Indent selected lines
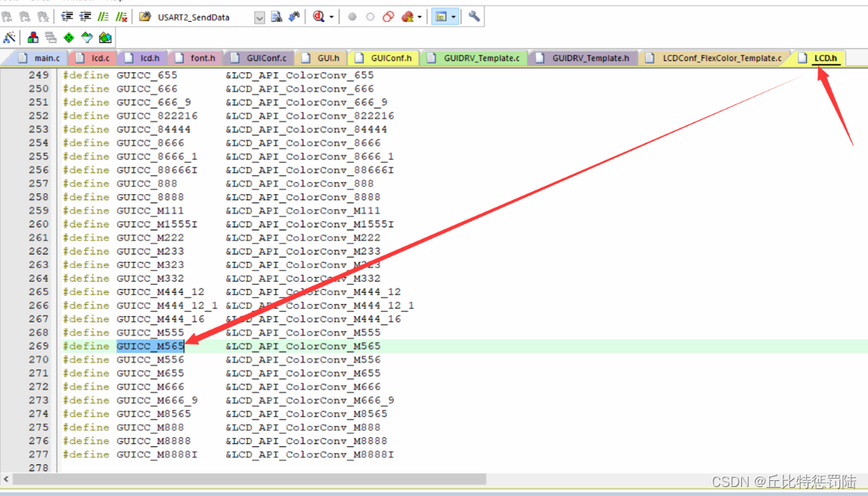The width and height of the screenshot is (868, 496). [67, 17]
